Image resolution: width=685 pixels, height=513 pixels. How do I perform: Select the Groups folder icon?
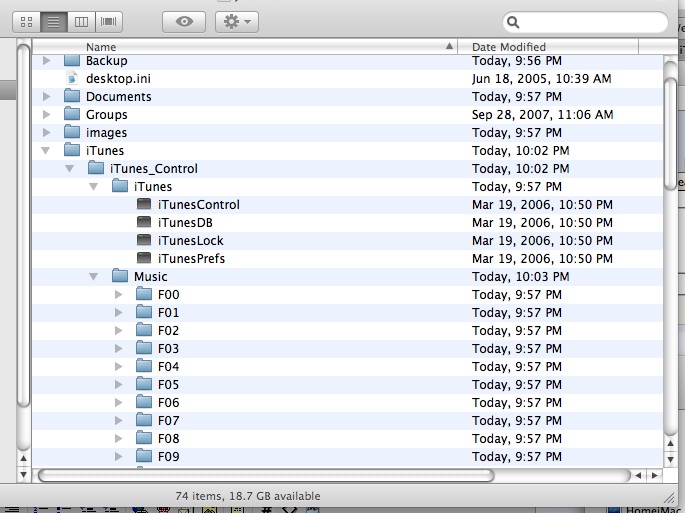click(x=72, y=114)
